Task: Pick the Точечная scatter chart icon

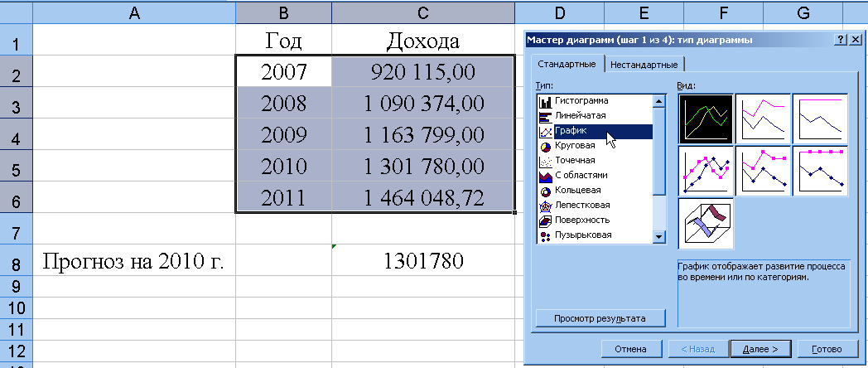Action: point(546,162)
